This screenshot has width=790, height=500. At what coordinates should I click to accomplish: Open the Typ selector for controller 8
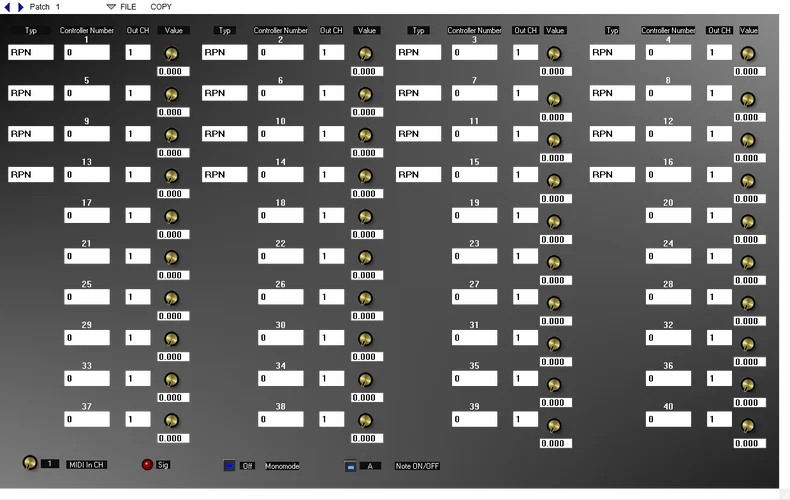pos(612,93)
